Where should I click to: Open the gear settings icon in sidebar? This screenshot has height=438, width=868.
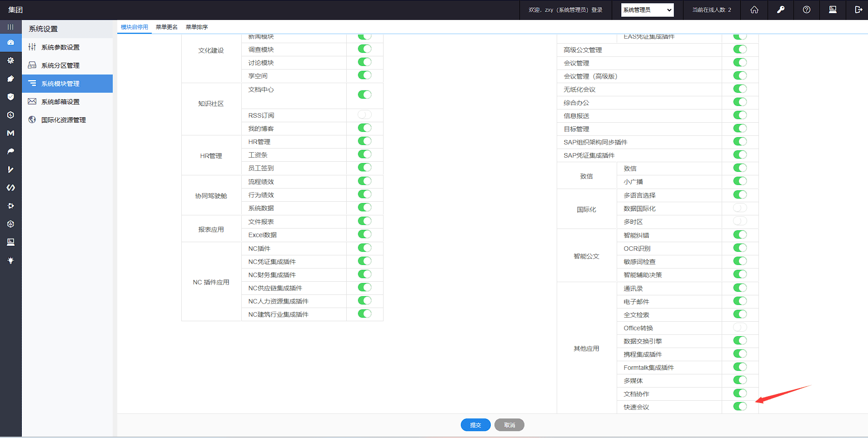point(10,60)
